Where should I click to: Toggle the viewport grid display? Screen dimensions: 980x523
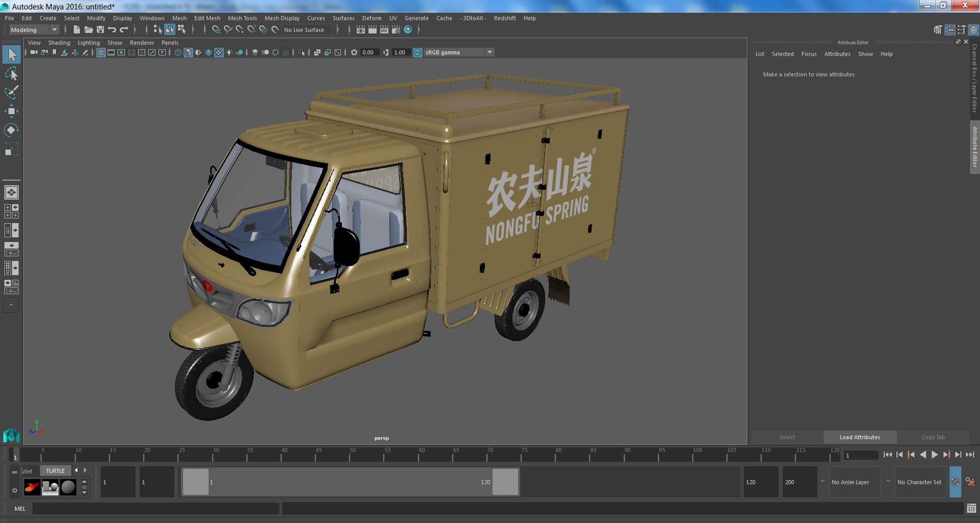[101, 53]
